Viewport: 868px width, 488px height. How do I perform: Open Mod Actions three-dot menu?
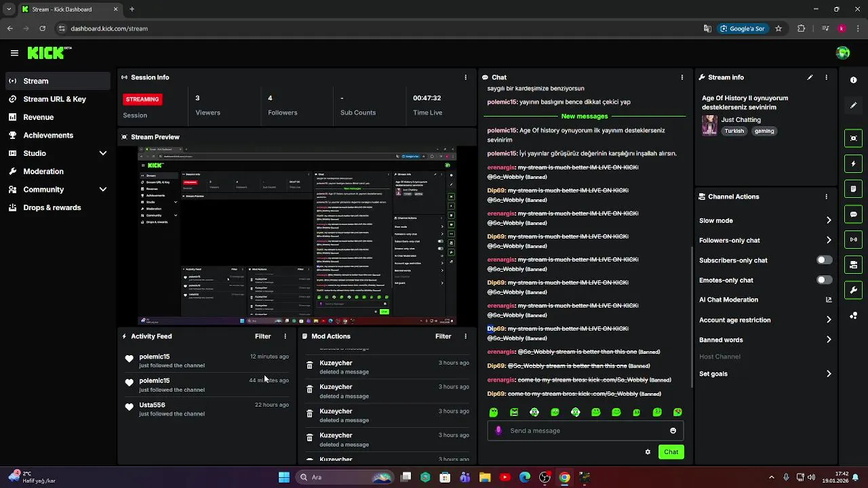click(x=465, y=336)
